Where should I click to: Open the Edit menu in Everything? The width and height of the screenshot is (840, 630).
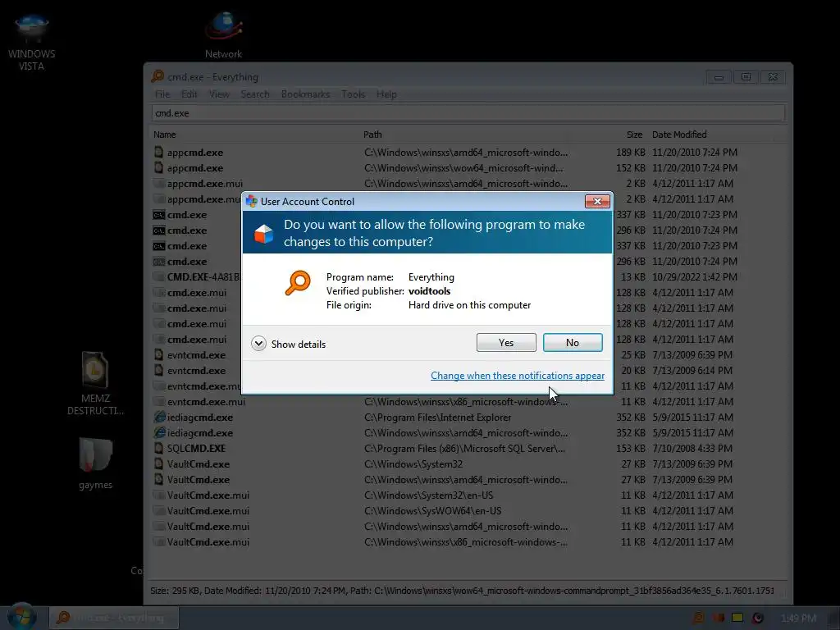(x=189, y=94)
